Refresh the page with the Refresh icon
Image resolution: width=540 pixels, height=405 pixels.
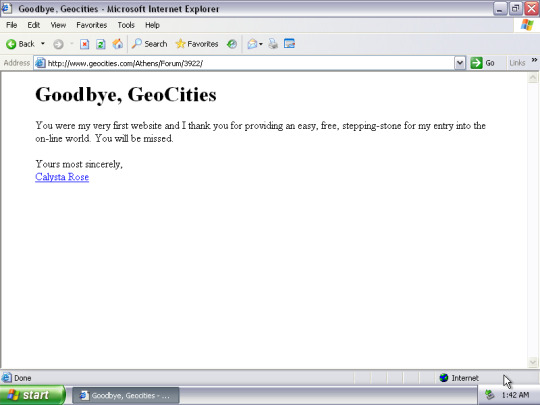click(x=101, y=44)
